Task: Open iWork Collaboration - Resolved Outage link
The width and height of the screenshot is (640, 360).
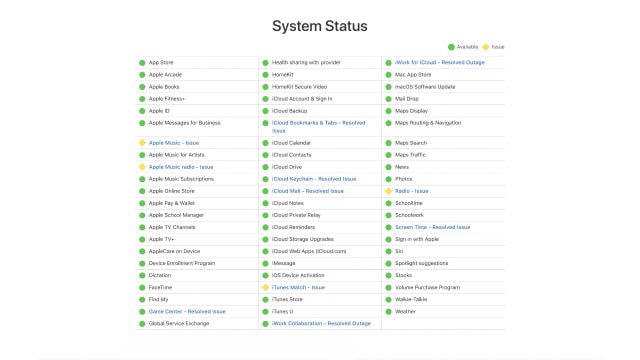Action: coord(321,323)
